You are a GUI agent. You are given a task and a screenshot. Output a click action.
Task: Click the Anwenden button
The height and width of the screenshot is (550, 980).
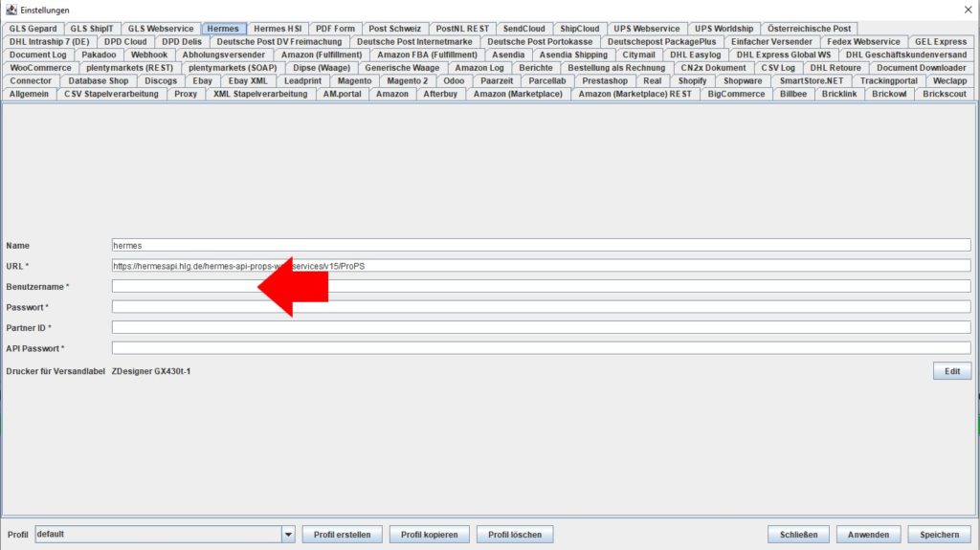868,535
